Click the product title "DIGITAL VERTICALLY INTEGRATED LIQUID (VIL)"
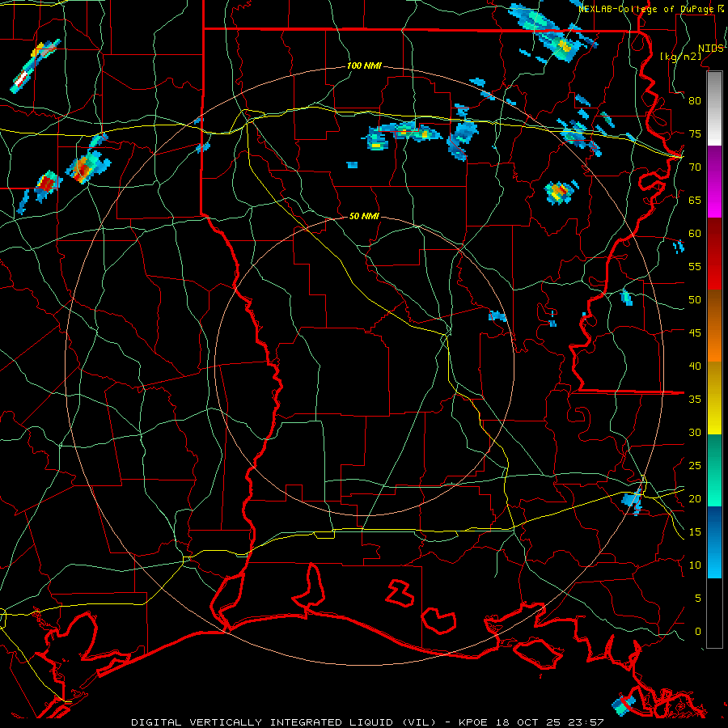728x728 pixels. [x=283, y=722]
